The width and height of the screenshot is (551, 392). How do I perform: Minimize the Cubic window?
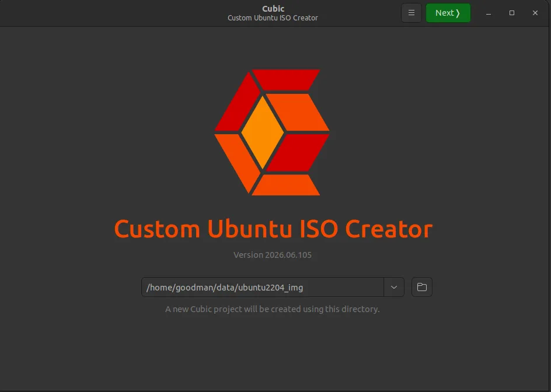(x=489, y=13)
